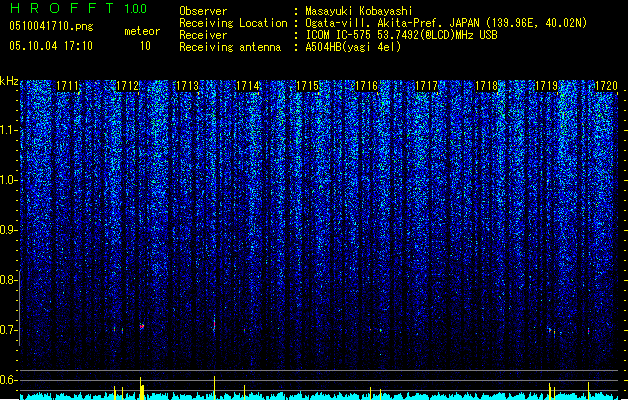
Task: Click the red meteor echo just after 1712
Action: click(x=142, y=327)
